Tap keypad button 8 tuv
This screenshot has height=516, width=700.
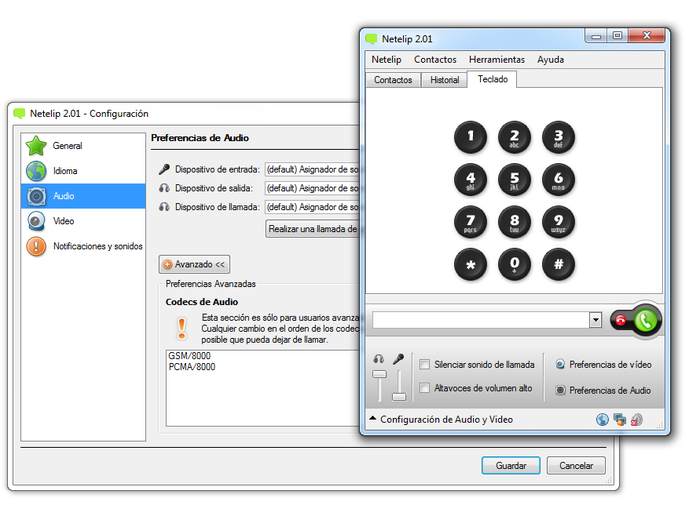(x=514, y=222)
